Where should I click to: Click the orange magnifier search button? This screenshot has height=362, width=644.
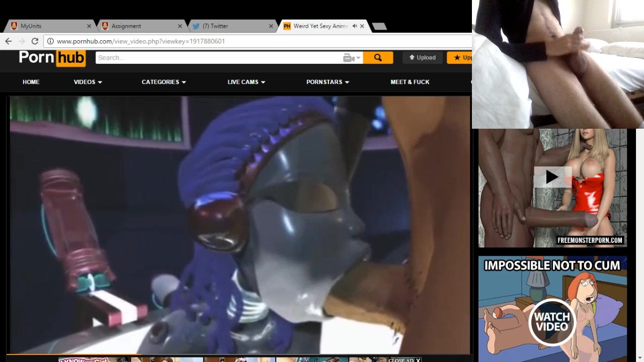[378, 58]
